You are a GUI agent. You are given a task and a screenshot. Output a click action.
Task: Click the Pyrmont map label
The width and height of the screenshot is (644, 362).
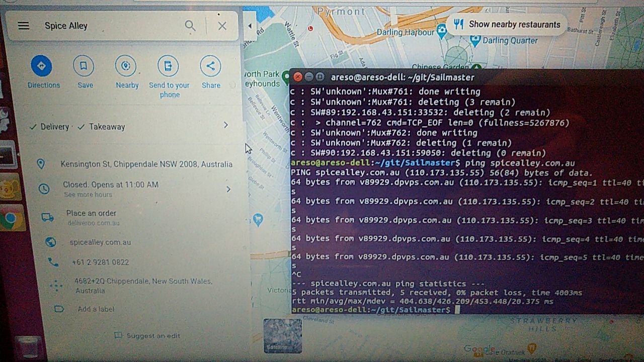(341, 11)
